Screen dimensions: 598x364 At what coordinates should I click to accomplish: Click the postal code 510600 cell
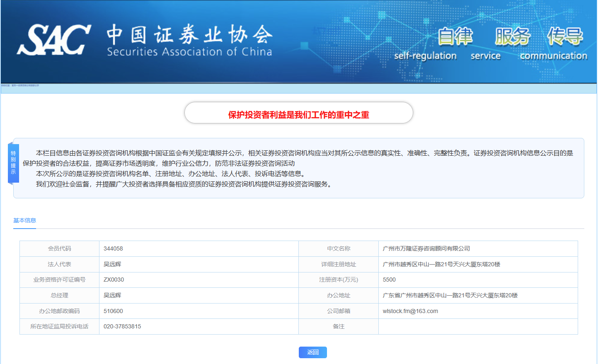113,311
